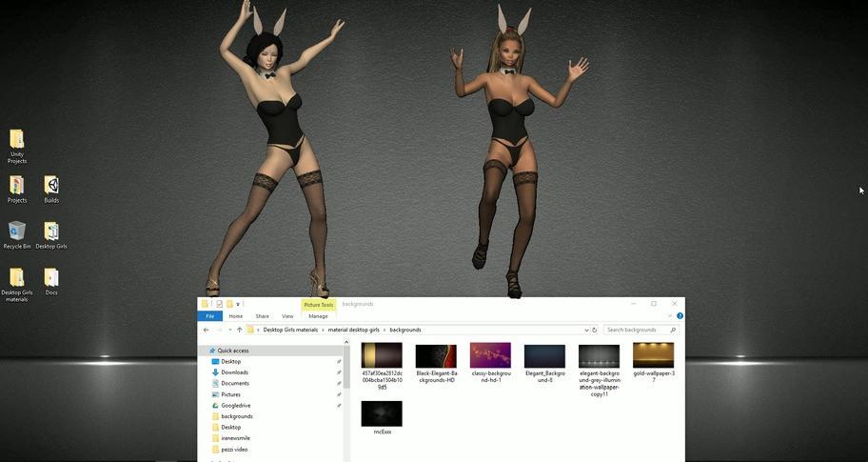Click Properties icon in quick access toolbar
Viewport: 868px width, 462px height.
coord(219,304)
